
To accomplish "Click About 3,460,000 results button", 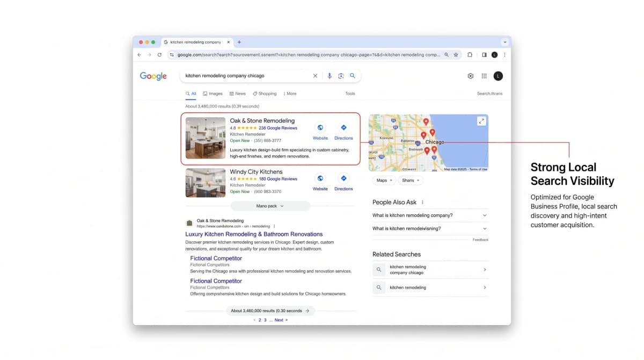I will click(270, 311).
